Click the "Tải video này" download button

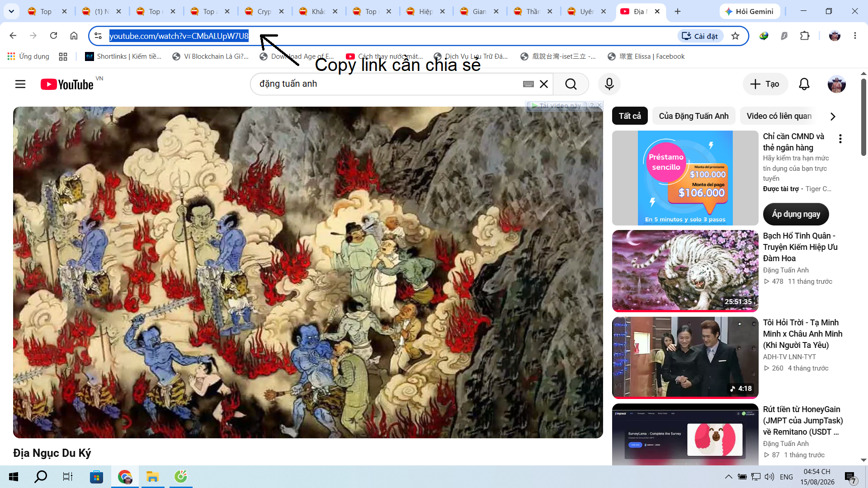coord(557,106)
